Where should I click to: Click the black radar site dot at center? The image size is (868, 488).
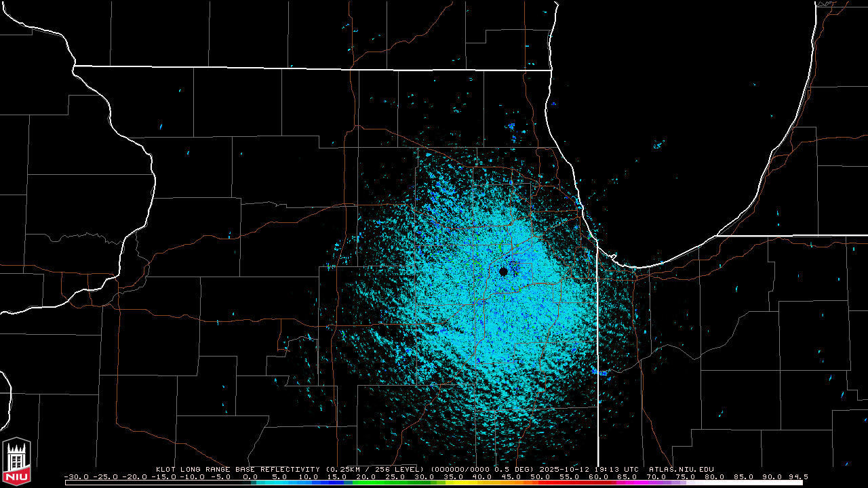[503, 271]
